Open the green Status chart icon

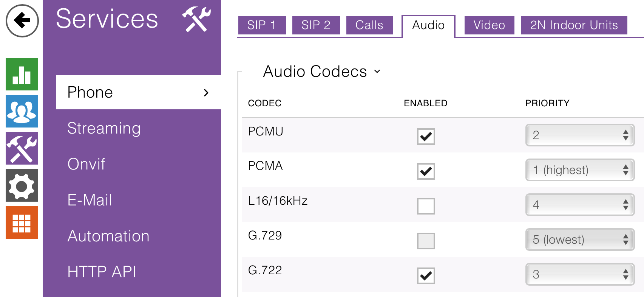click(22, 74)
